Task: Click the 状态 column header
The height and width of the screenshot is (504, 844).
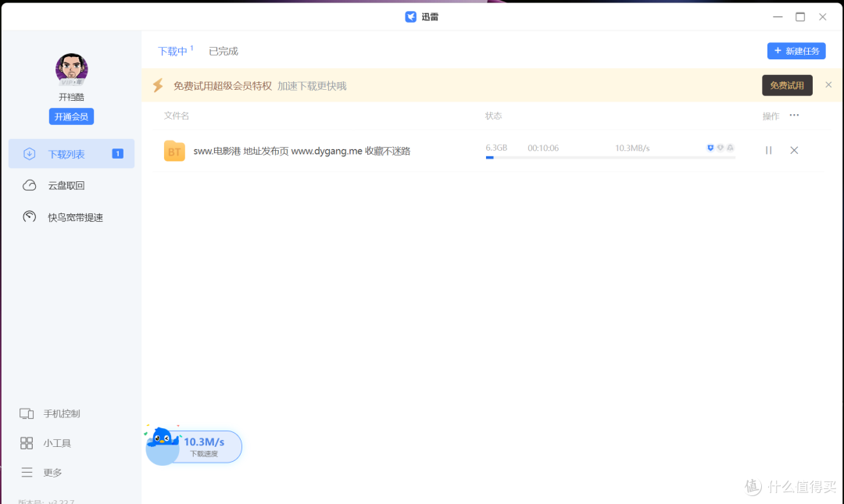Action: coord(493,116)
